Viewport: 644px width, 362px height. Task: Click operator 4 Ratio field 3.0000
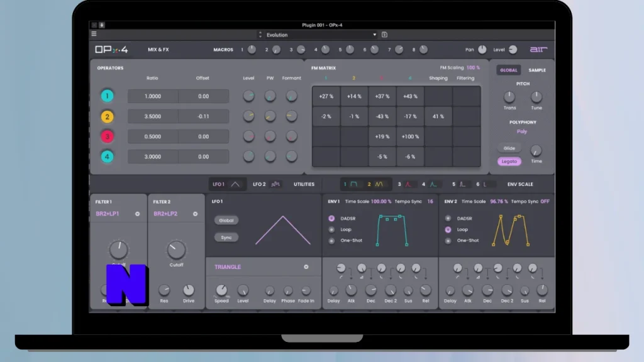point(153,156)
